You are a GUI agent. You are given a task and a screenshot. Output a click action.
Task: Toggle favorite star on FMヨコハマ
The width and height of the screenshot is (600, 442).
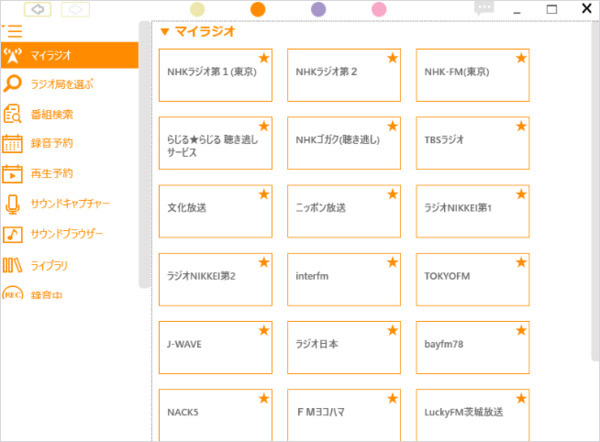pyautogui.click(x=393, y=399)
